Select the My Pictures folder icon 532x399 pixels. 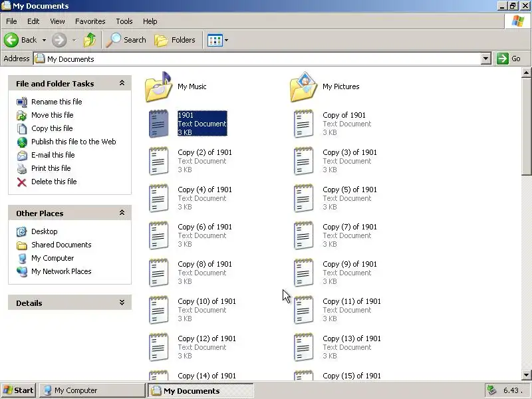[x=304, y=86]
